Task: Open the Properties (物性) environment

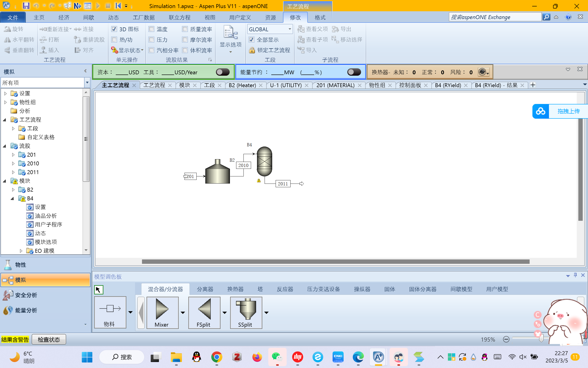Action: [45, 264]
